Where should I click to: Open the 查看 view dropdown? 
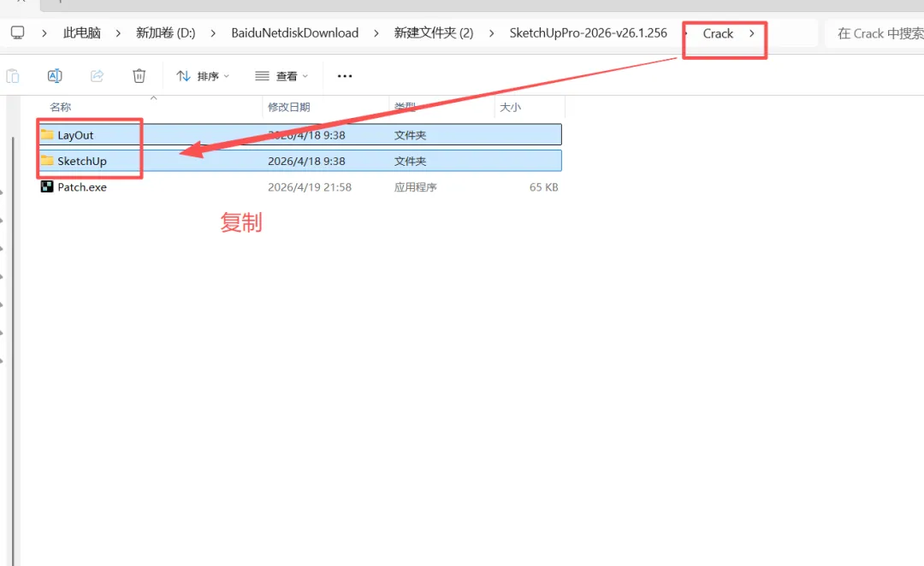click(281, 76)
